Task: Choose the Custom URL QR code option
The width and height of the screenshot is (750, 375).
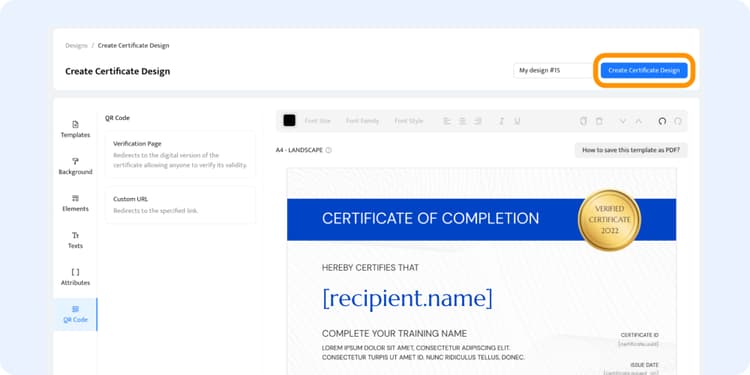Action: pos(180,205)
